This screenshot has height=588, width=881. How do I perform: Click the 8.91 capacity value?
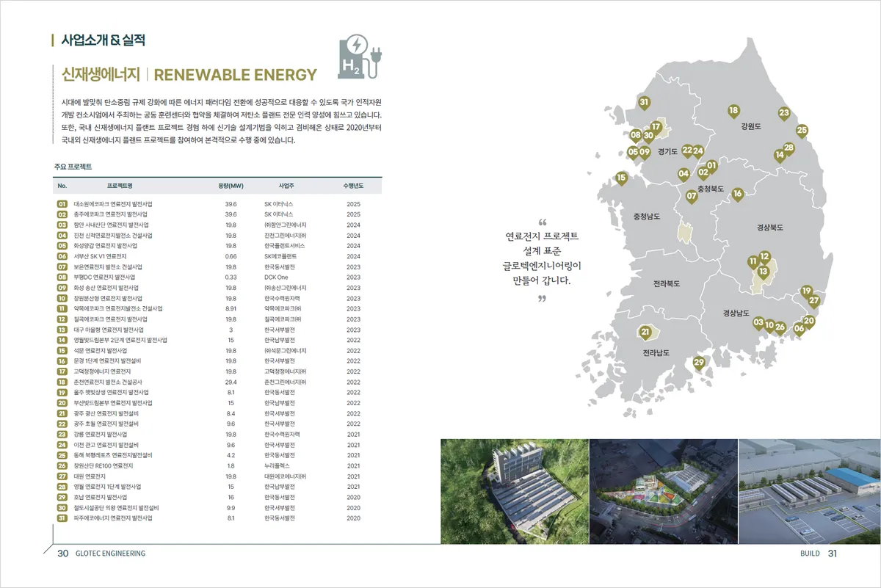pos(231,309)
